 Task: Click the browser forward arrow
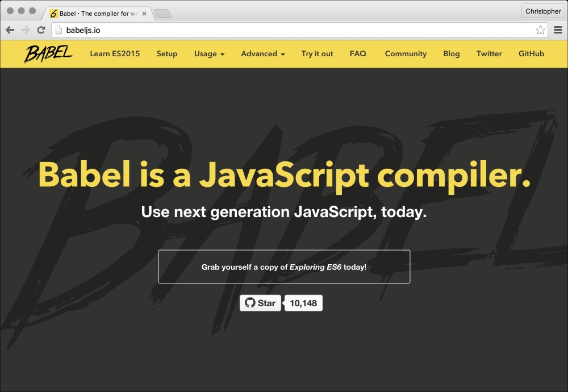click(25, 30)
